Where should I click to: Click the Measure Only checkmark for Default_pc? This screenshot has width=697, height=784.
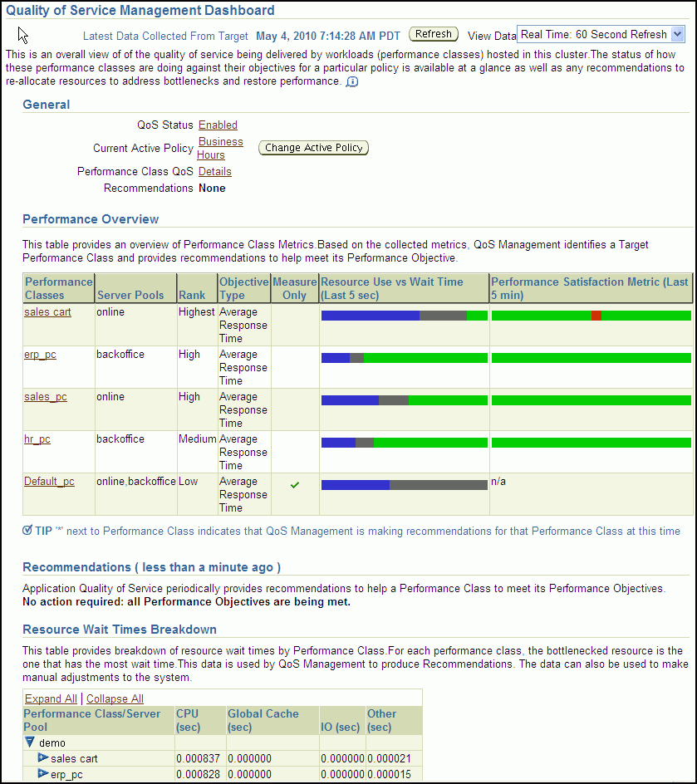tap(295, 485)
